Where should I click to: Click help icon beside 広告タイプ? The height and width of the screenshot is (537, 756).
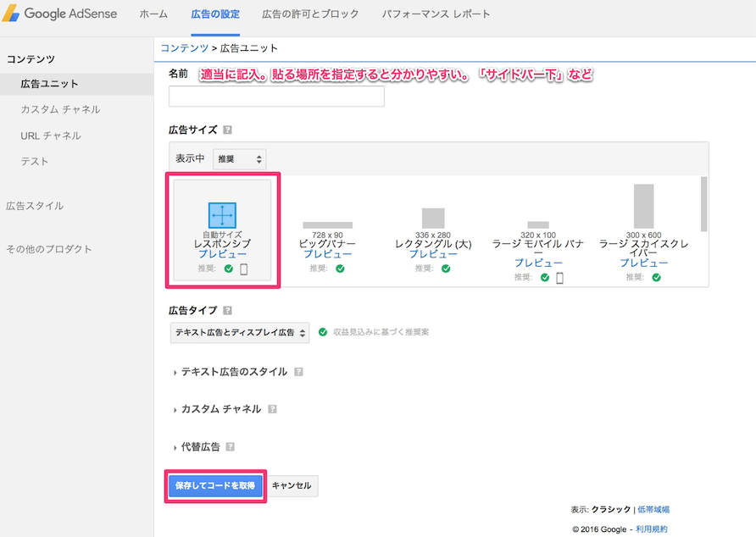227,311
